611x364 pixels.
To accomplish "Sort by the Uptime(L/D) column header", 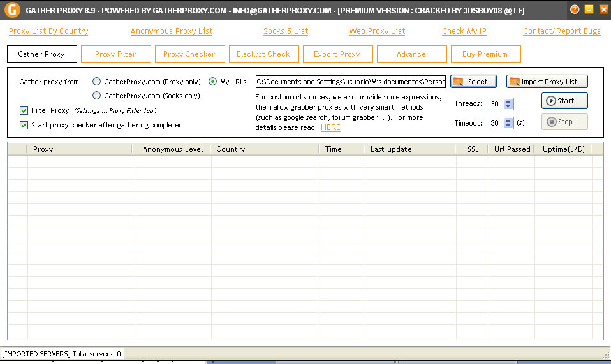I will click(x=563, y=149).
